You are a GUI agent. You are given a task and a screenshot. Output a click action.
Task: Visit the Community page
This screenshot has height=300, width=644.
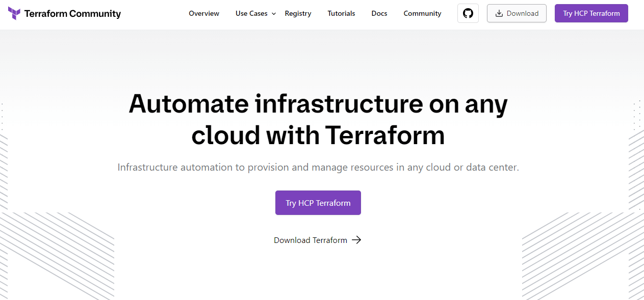[x=422, y=13]
